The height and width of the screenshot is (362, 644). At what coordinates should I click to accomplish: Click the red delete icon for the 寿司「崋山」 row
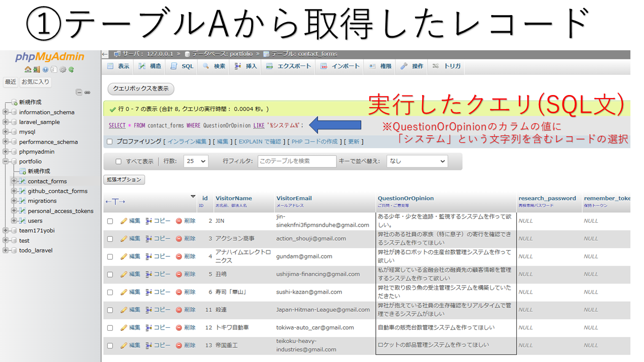pyautogui.click(x=179, y=292)
